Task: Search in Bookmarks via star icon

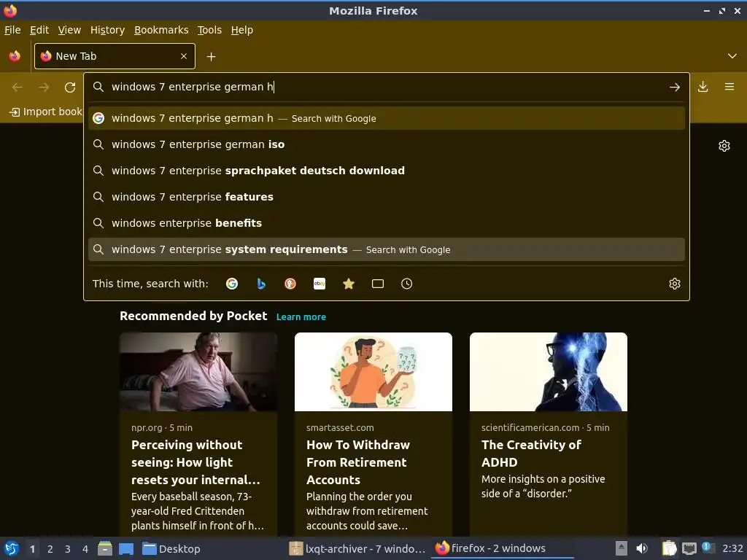Action: (x=349, y=284)
